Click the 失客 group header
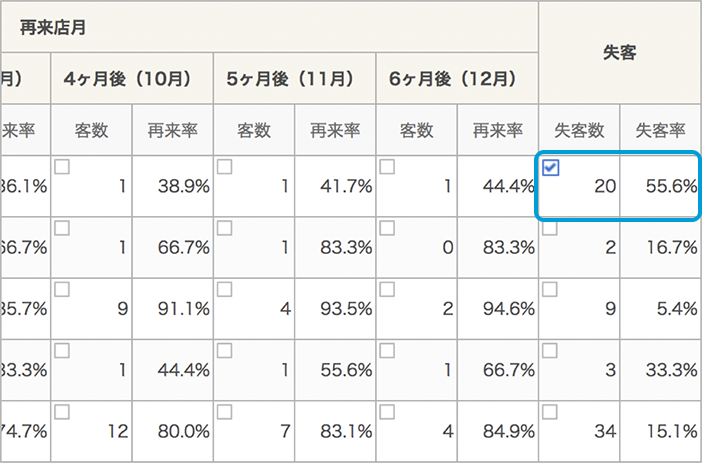This screenshot has width=702, height=464. click(x=620, y=52)
